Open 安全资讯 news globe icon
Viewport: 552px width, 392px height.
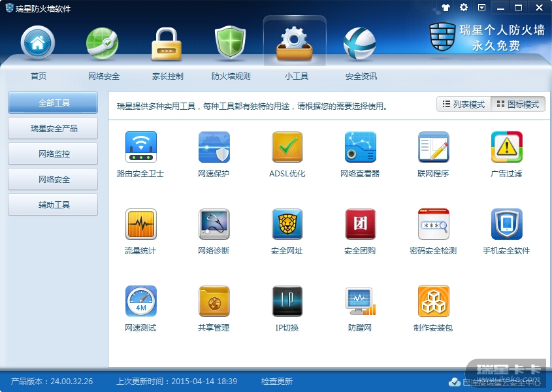coord(359,43)
